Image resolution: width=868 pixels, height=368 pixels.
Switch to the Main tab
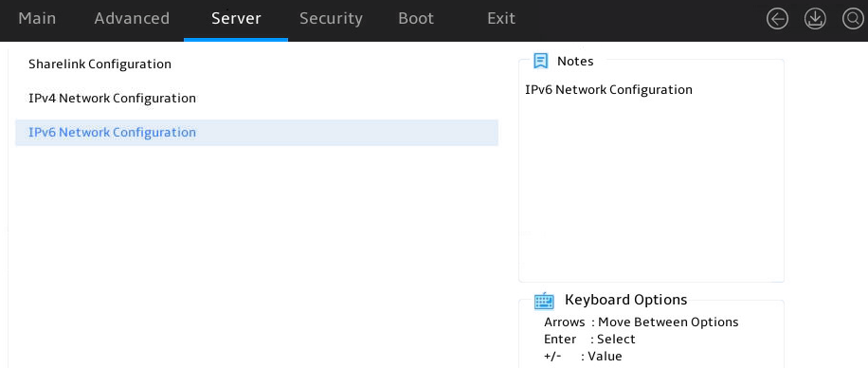(37, 18)
